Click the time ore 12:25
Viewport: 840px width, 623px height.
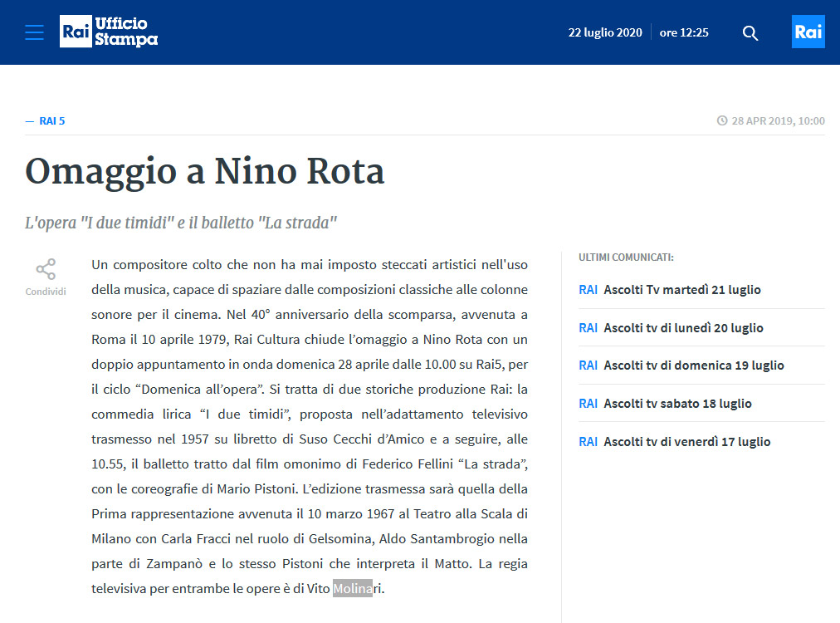pyautogui.click(x=684, y=32)
